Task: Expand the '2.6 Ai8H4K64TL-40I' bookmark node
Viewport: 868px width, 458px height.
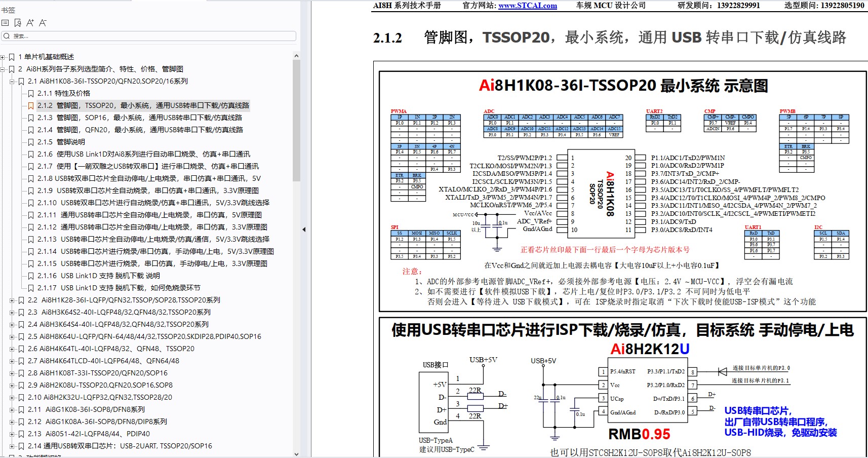Action: [x=12, y=349]
